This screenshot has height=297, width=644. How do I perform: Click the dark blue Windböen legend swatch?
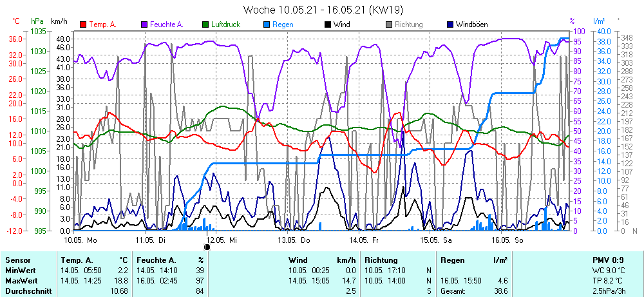pyautogui.click(x=450, y=24)
